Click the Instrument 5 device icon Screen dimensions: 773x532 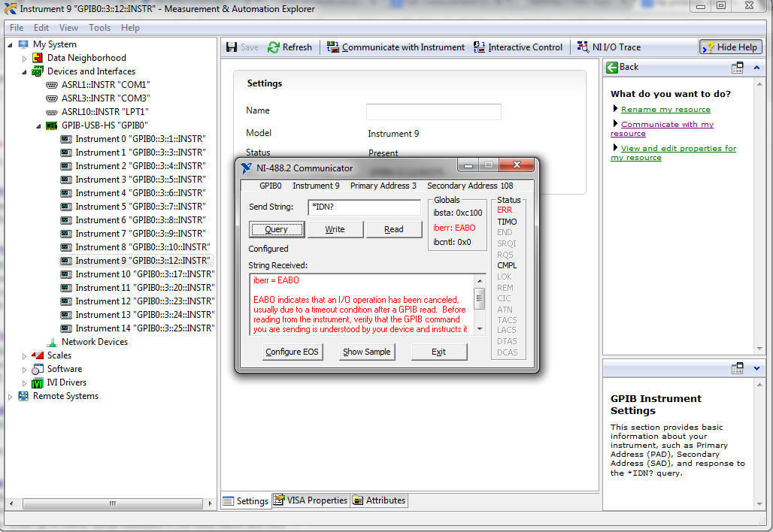(x=66, y=207)
